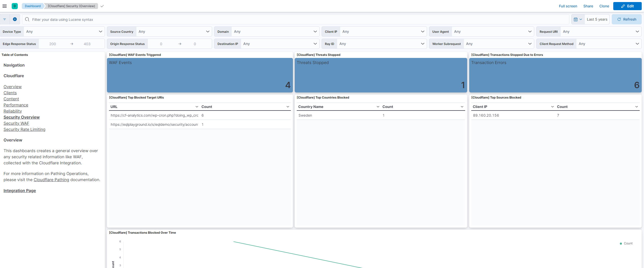The width and height of the screenshot is (644, 268).
Task: Open the filter options menu icon
Action: point(5,19)
